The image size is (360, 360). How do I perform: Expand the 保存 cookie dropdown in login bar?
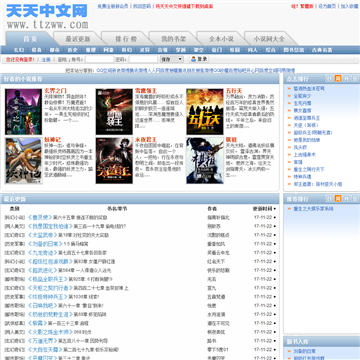tap(172, 59)
